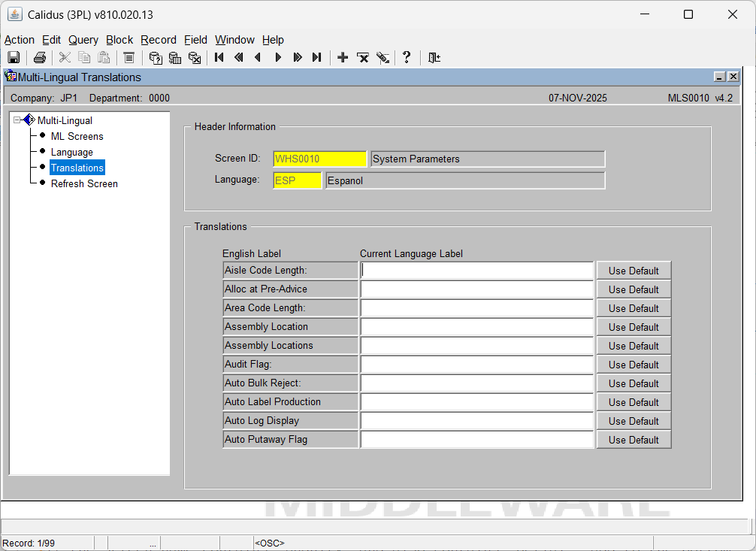The height and width of the screenshot is (551, 756).
Task: Click the Enter Query database icon
Action: (156, 58)
